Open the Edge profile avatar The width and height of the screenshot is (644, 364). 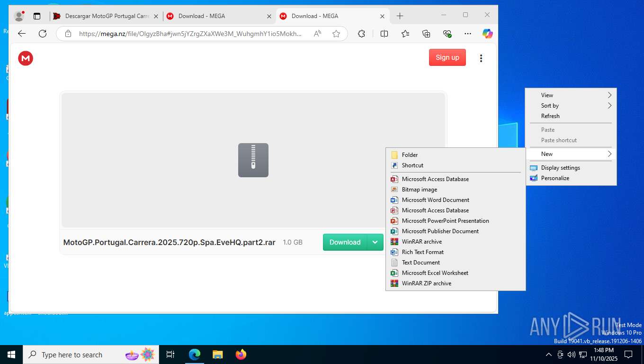(x=19, y=16)
